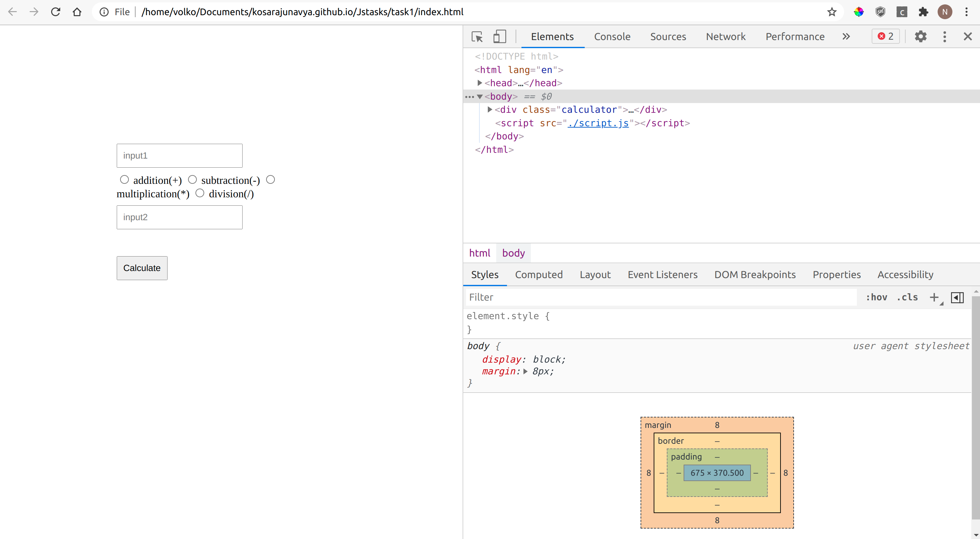Viewport: 980px width, 539px height.
Task: Show hidden DevTools panels via the chevron
Action: point(846,37)
